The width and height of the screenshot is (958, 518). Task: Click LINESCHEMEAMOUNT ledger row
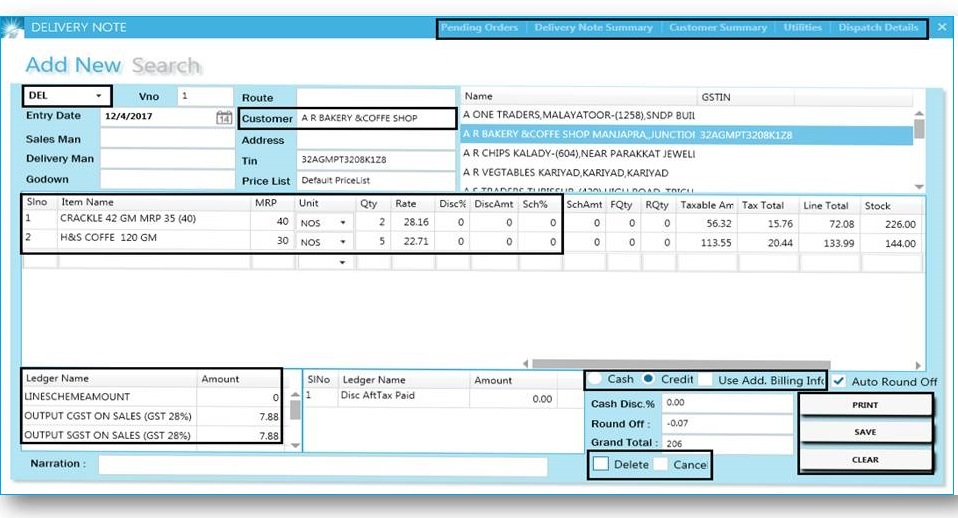[152, 398]
